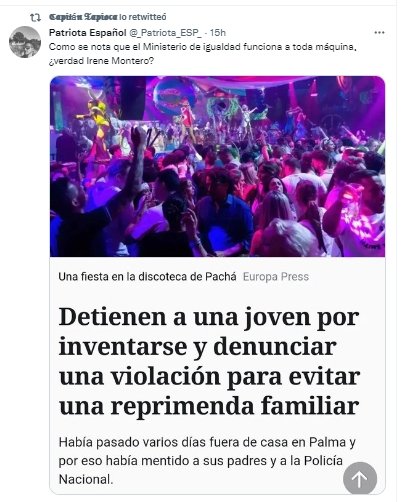Click the 'lo retwitteó' label

click(142, 17)
